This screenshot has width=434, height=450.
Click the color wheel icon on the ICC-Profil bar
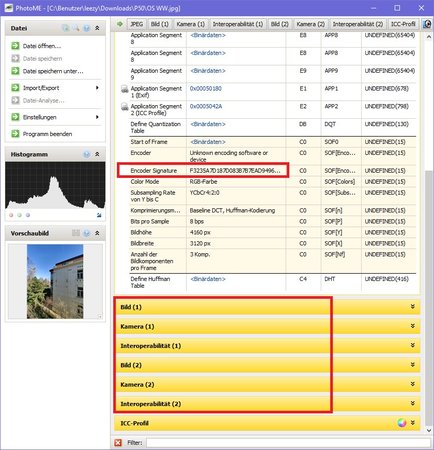tap(402, 423)
